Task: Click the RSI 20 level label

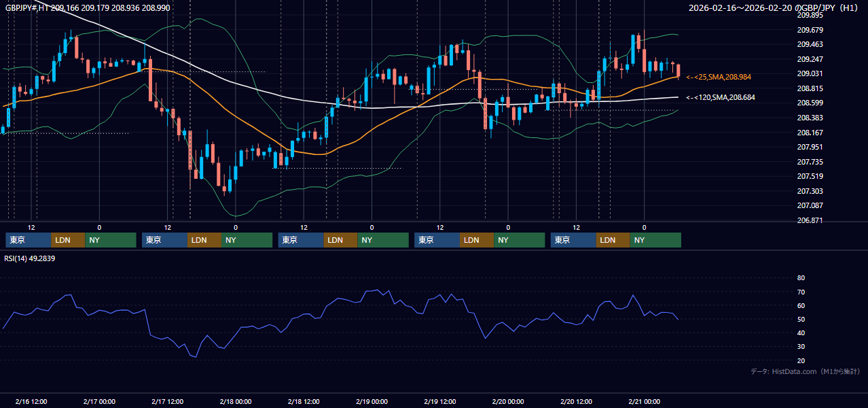Action: coord(801,360)
